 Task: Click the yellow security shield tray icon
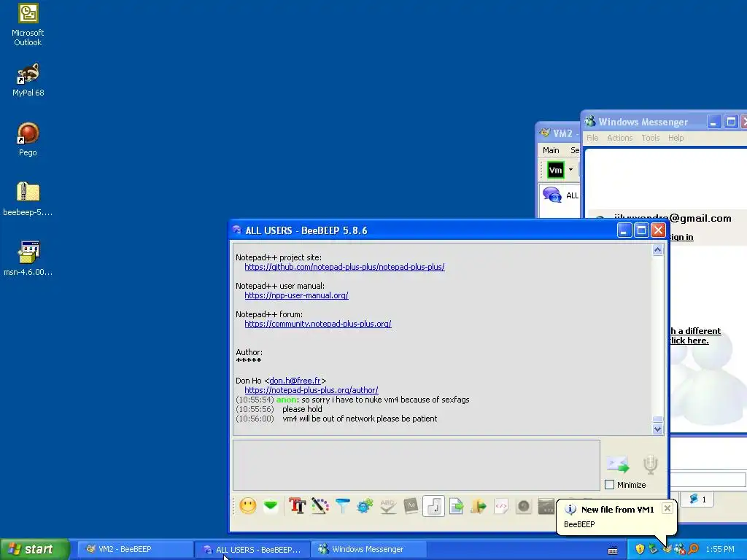(x=640, y=549)
